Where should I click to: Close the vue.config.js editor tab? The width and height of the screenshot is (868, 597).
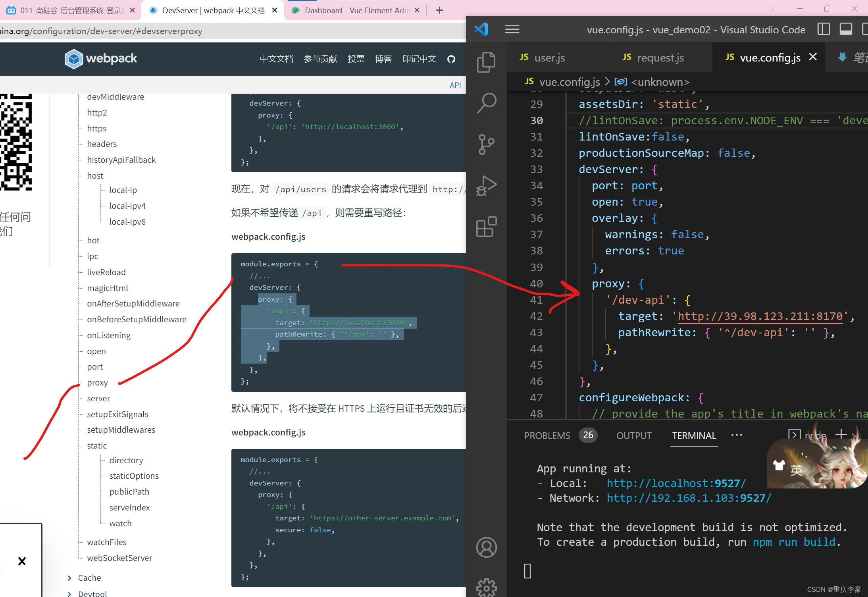[812, 57]
